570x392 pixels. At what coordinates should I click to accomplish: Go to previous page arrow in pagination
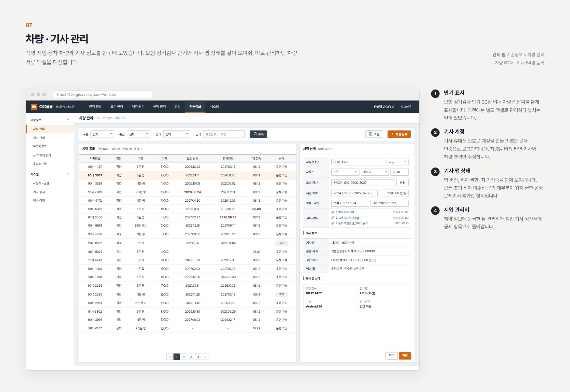pyautogui.click(x=170, y=357)
